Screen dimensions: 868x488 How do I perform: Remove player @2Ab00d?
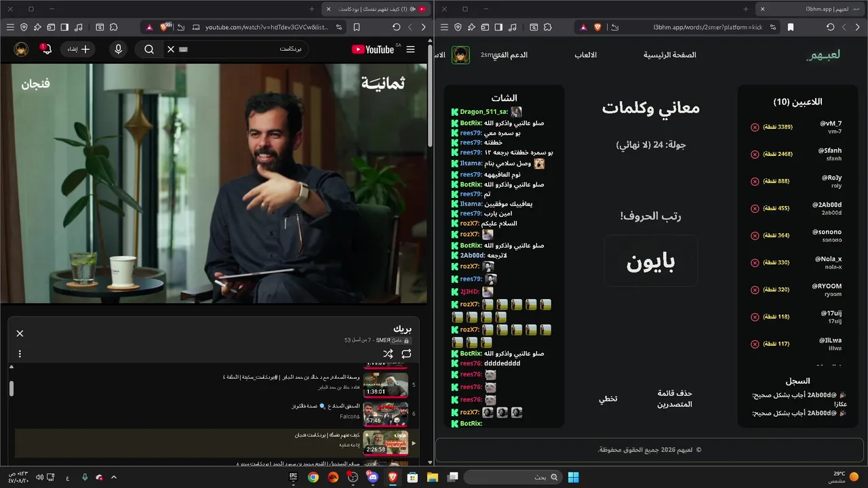(755, 208)
